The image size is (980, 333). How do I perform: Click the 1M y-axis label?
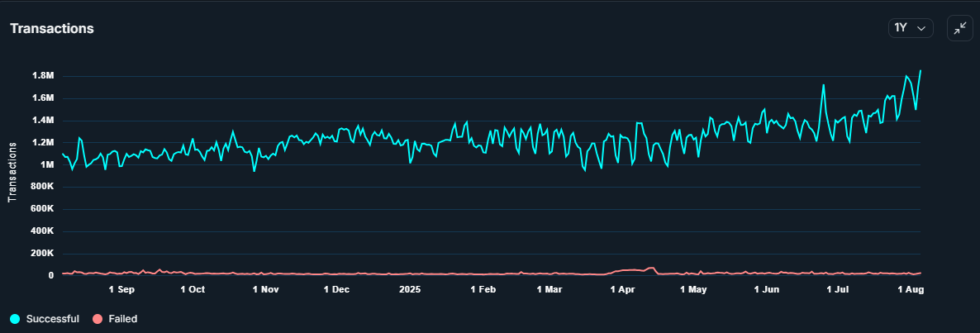click(47, 165)
